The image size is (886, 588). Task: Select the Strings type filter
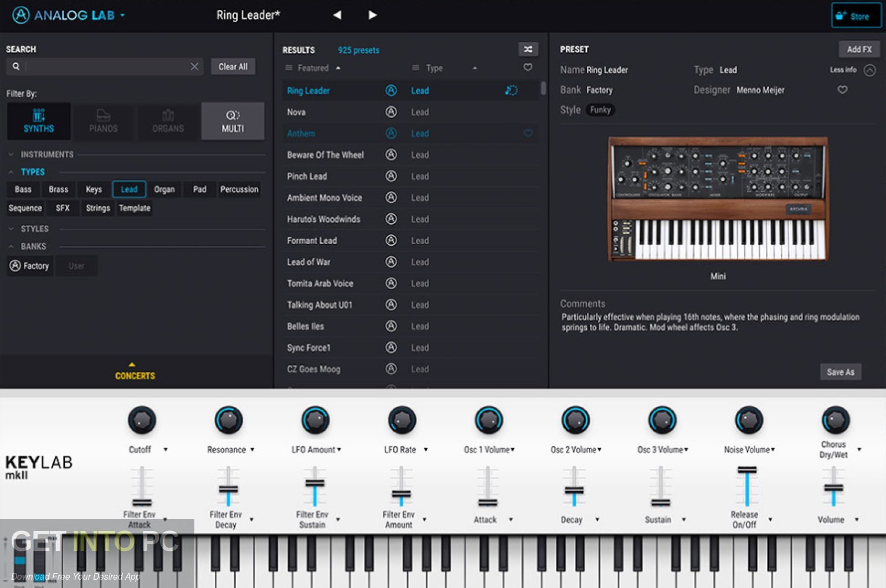98,208
